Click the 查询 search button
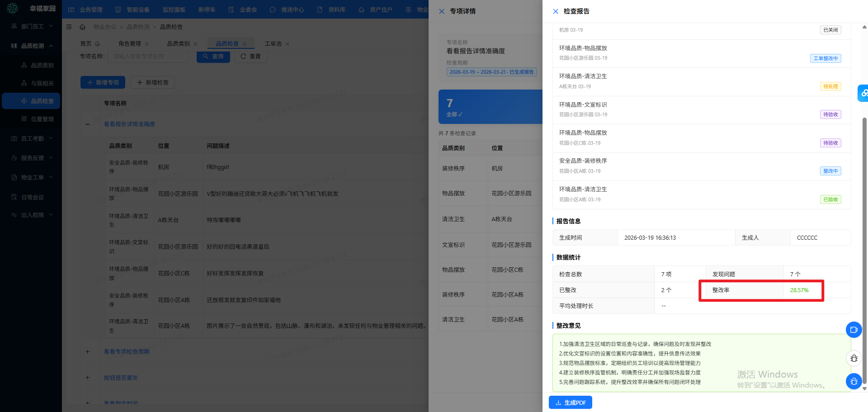This screenshot has width=868, height=412. click(213, 57)
